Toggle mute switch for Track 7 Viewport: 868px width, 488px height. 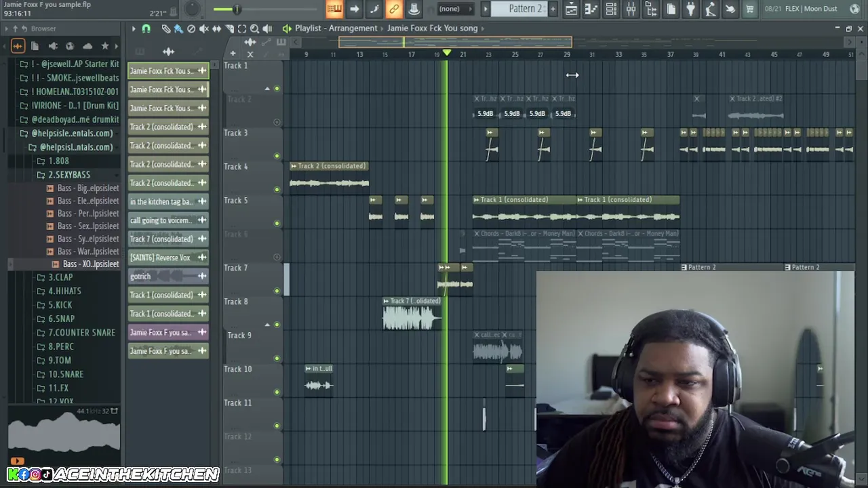[x=277, y=291]
